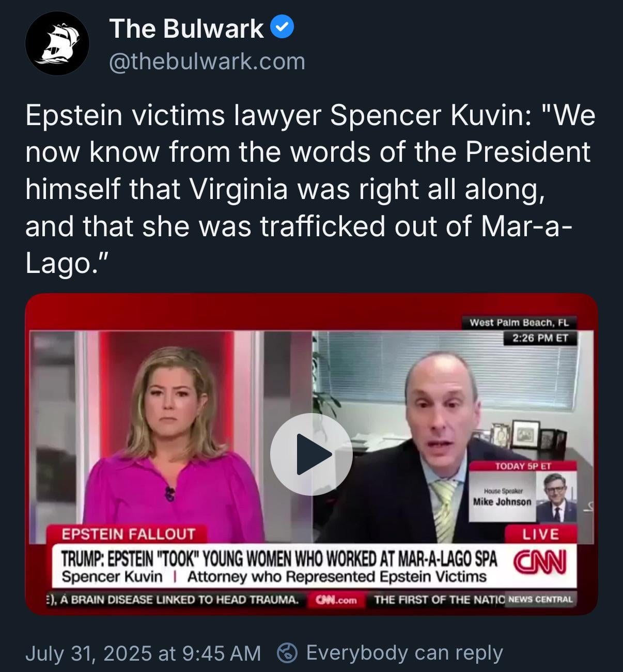This screenshot has width=623, height=672.
Task: Open The Bulwark ship avatar
Action: coord(57,44)
